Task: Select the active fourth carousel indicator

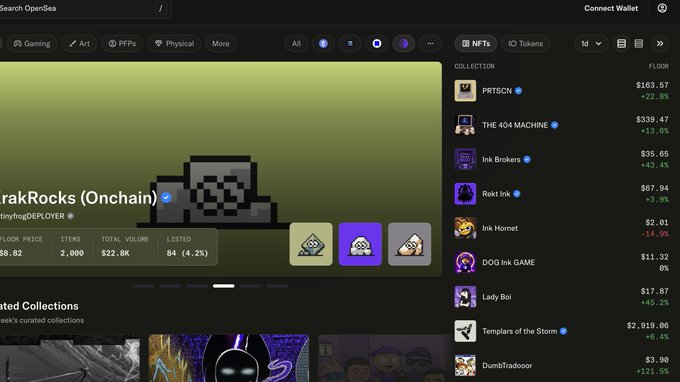Action: coord(223,286)
